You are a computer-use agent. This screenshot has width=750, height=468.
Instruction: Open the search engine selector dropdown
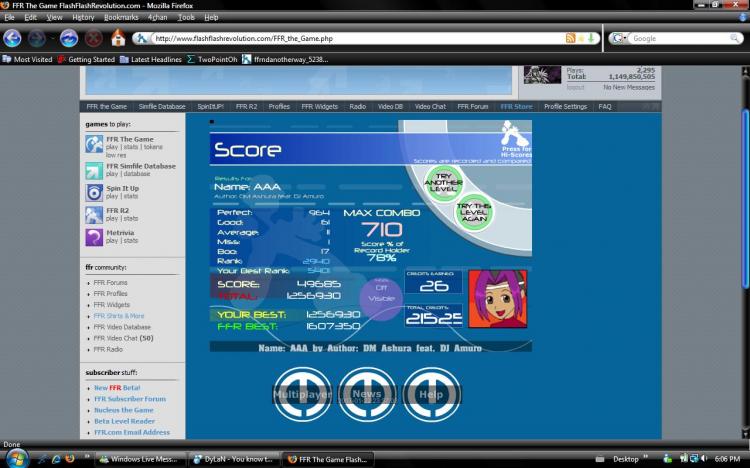(619, 38)
